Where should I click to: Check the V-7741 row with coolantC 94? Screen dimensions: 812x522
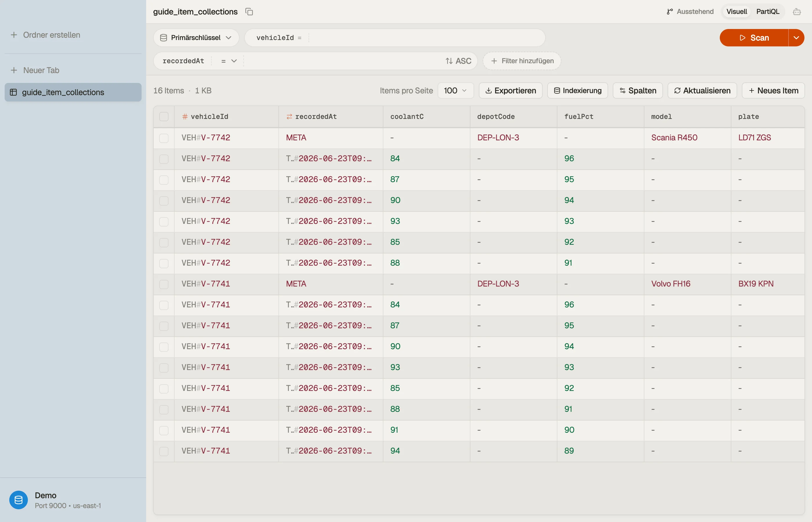pyautogui.click(x=164, y=451)
